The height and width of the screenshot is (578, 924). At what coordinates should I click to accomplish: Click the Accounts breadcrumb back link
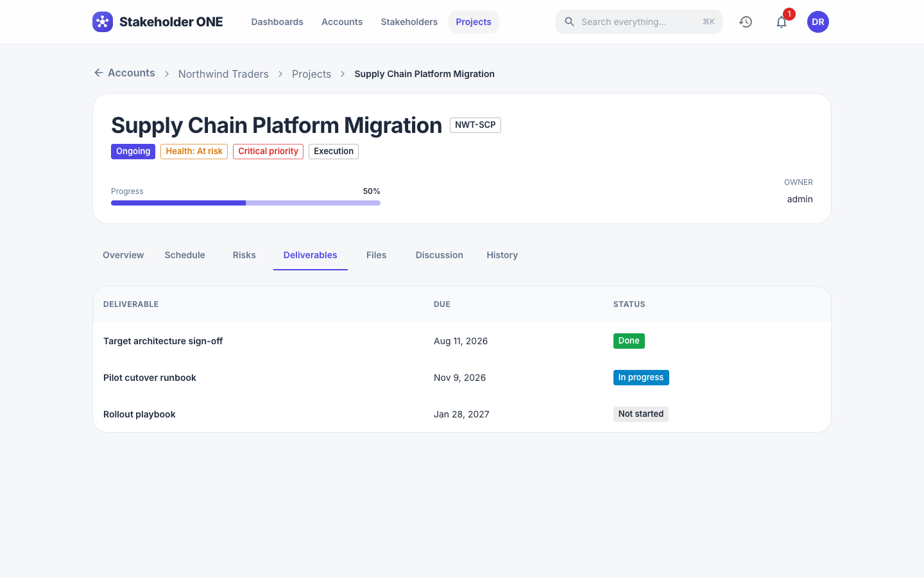(124, 73)
